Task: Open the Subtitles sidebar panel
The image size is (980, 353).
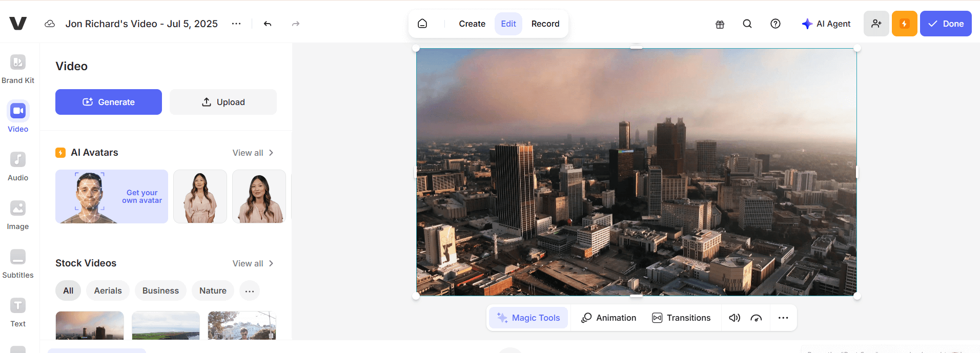Action: click(x=18, y=263)
